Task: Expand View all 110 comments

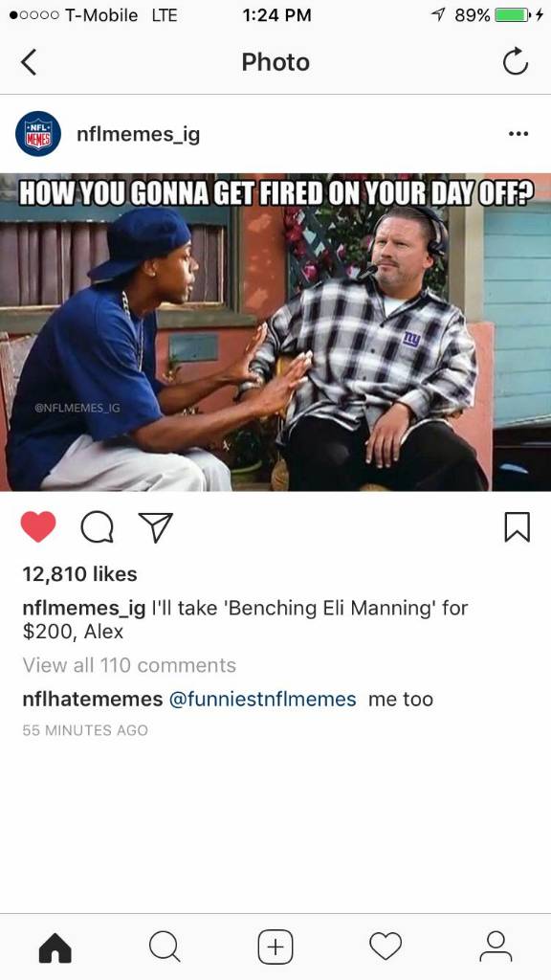Action: [129, 665]
